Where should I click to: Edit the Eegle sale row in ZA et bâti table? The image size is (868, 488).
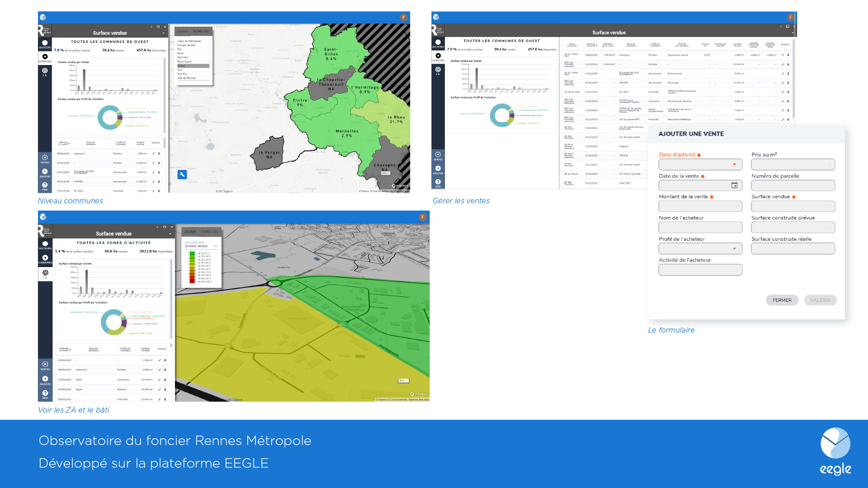(160, 389)
